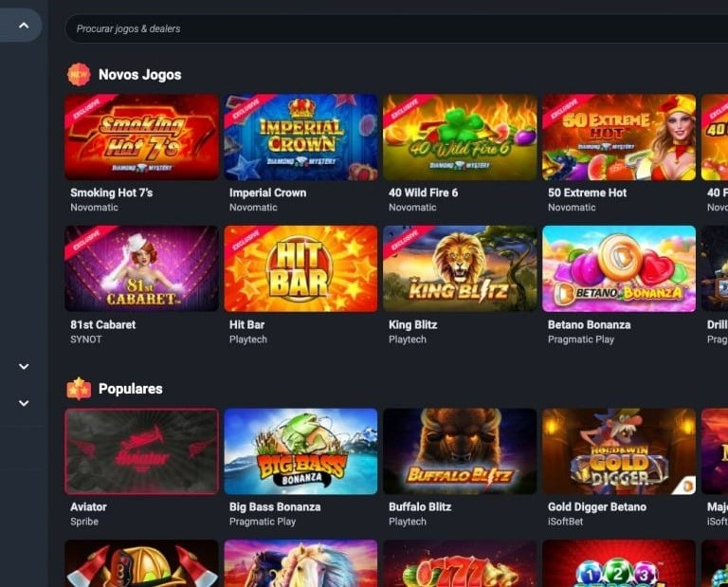Open Big Bass Bonanza thumbnail

[x=300, y=451]
